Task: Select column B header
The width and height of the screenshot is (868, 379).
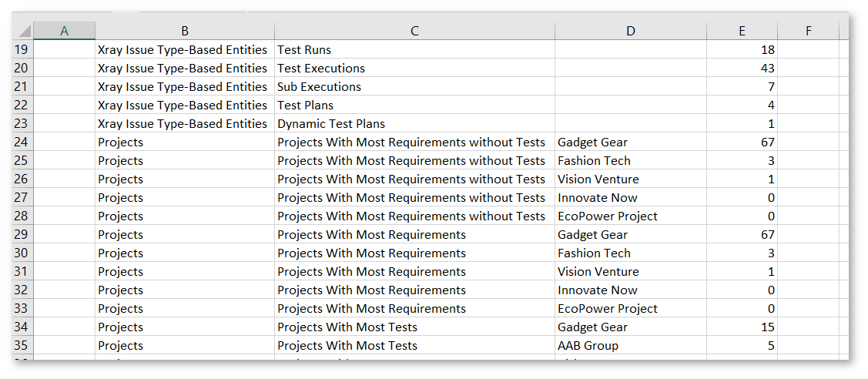Action: point(185,31)
